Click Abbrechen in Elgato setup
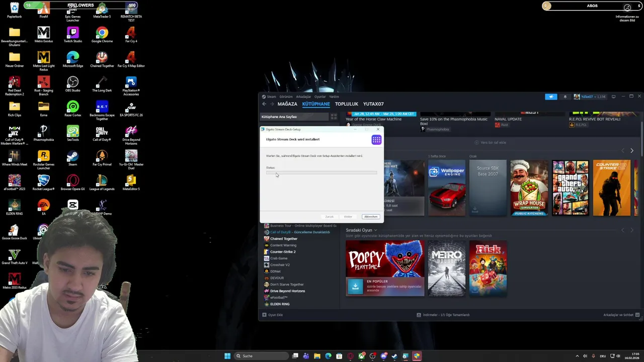This screenshot has height=362, width=644. (371, 217)
